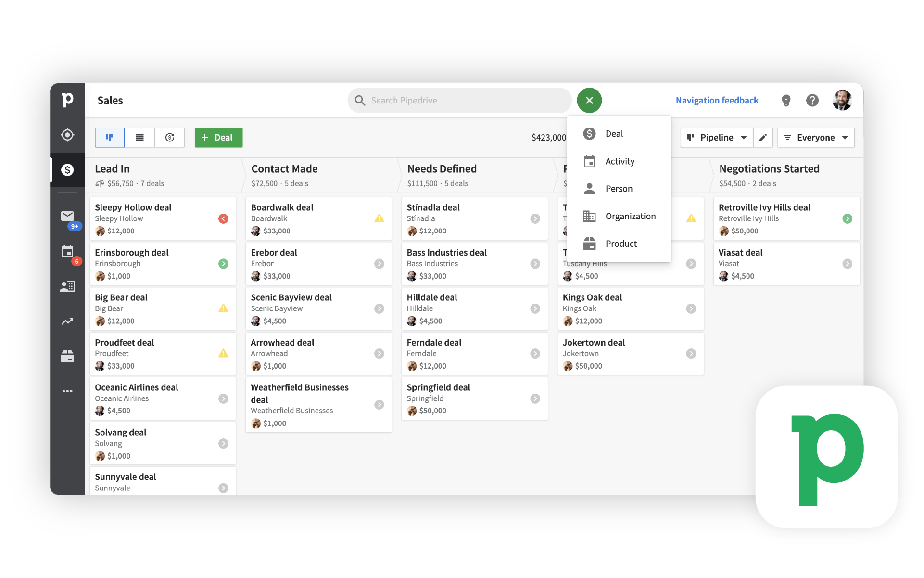Select Deal from quick add menu

[619, 134]
